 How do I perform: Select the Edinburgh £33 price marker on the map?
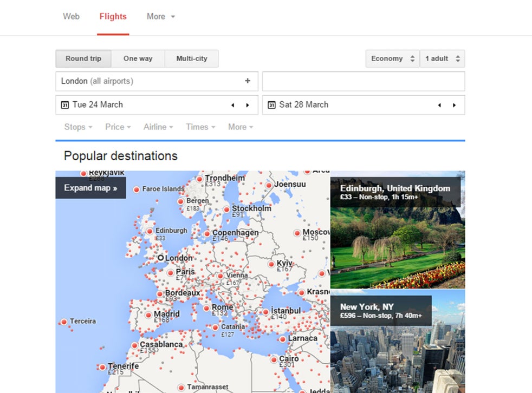click(148, 230)
